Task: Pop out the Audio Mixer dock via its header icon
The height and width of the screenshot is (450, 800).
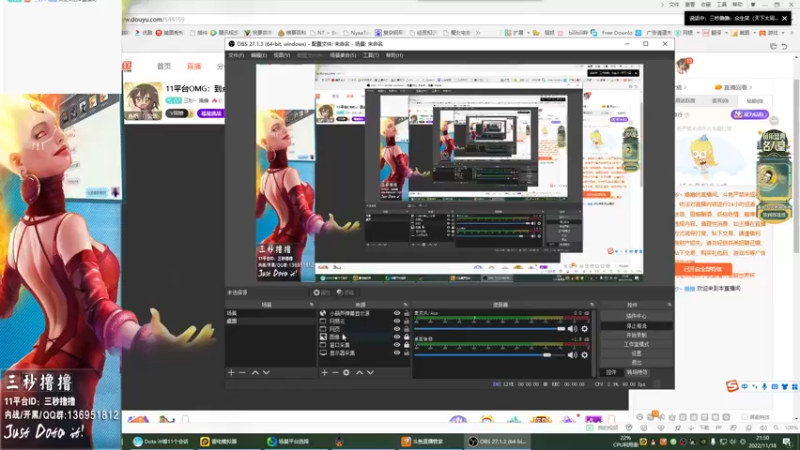Action: [592, 305]
